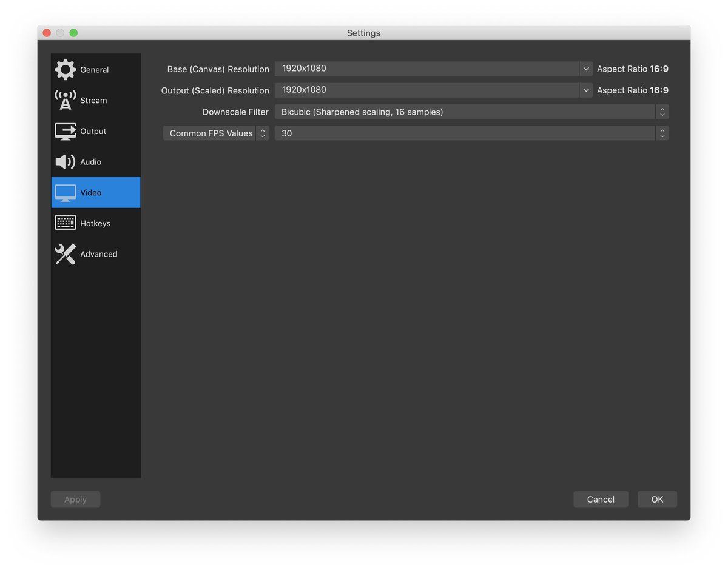Click the Audio speaker icon

66,162
